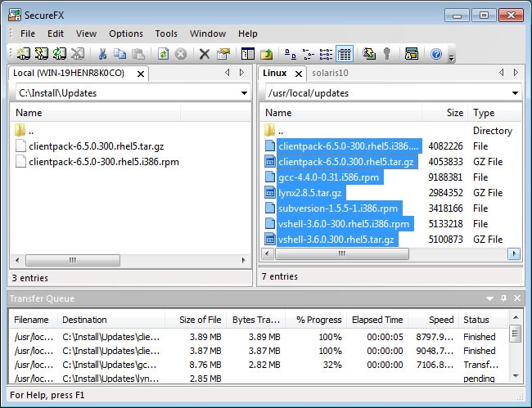
Task: Open the Options menu
Action: tap(126, 34)
